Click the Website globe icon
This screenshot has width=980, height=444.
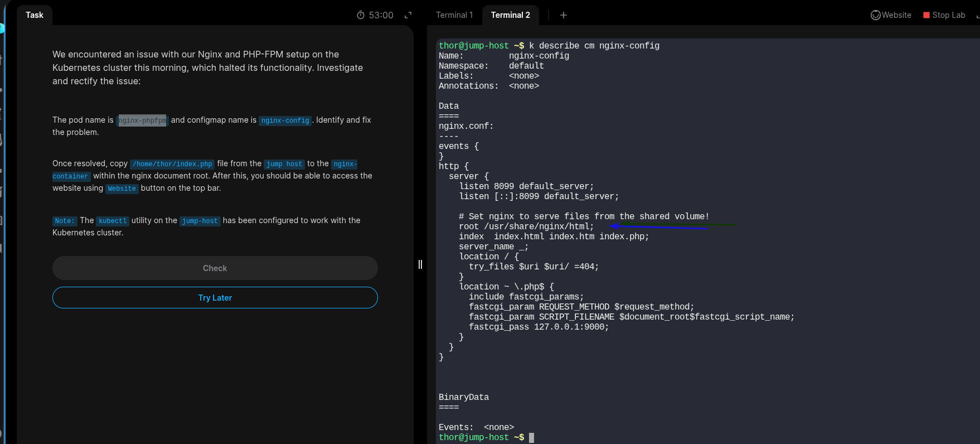pos(876,15)
